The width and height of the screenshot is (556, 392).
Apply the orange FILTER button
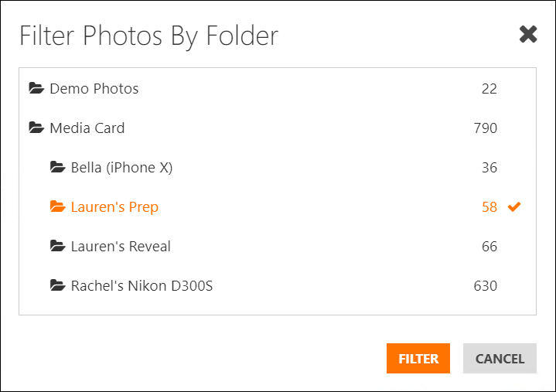coord(418,358)
